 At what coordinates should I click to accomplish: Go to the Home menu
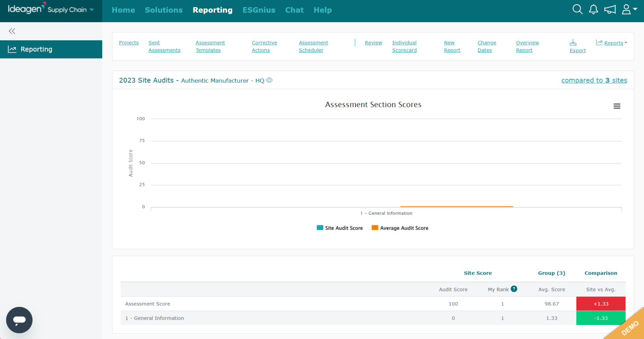pos(123,10)
